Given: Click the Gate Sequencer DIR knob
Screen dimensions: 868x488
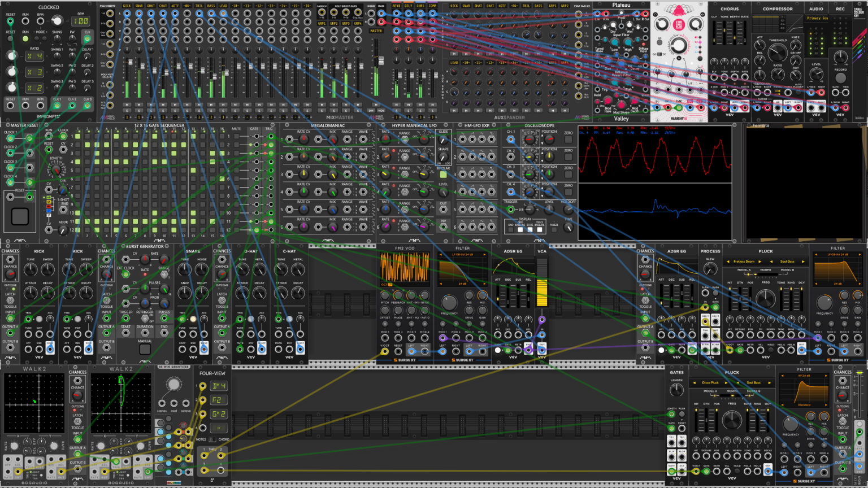Looking at the screenshot, I should tap(63, 190).
